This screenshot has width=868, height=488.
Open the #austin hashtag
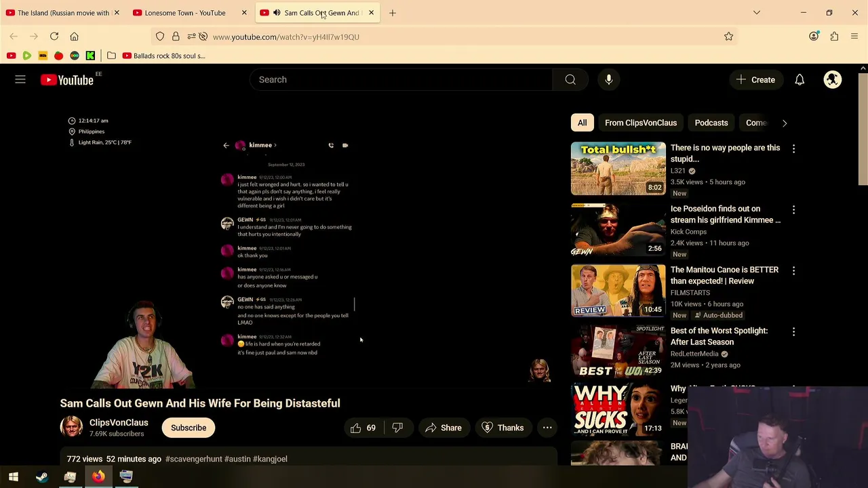(x=237, y=459)
